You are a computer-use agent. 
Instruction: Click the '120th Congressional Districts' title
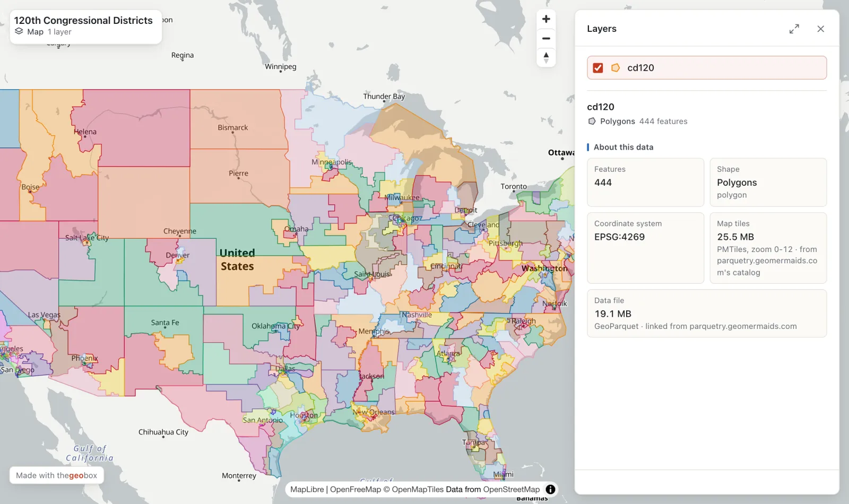(83, 20)
